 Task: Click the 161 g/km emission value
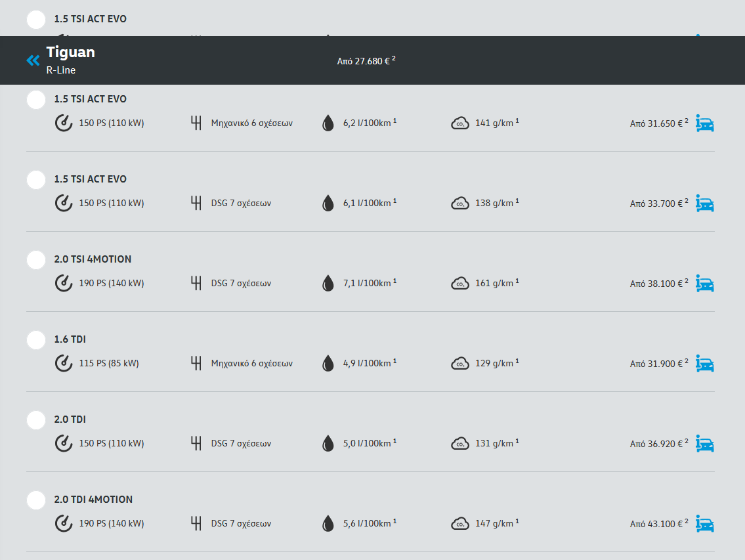(497, 283)
